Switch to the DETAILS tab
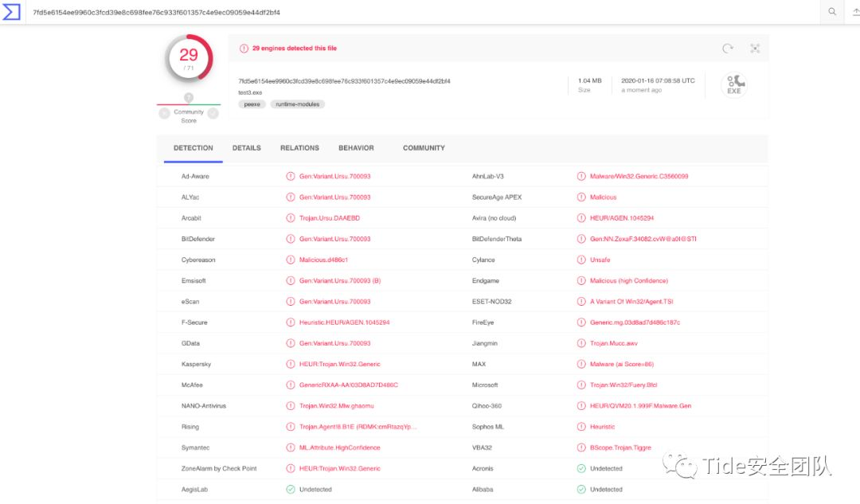860x504 pixels. [x=247, y=148]
